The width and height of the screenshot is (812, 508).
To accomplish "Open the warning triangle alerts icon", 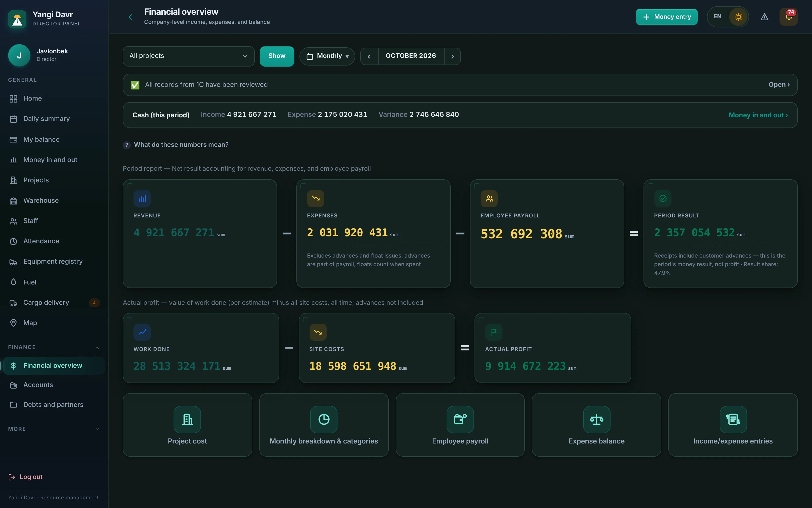I will pyautogui.click(x=764, y=17).
